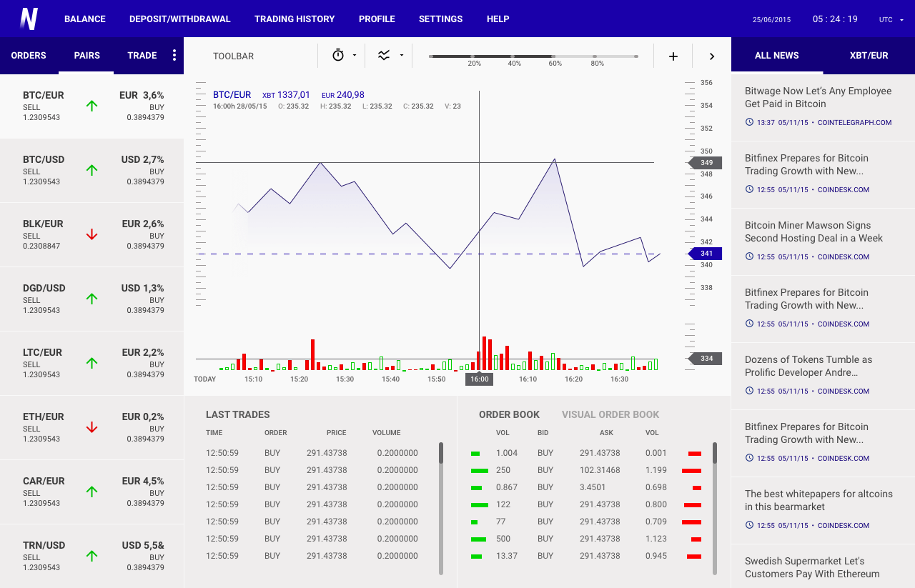This screenshot has width=915, height=588.
Task: Click the plus icon in toolbar
Action: [673, 56]
